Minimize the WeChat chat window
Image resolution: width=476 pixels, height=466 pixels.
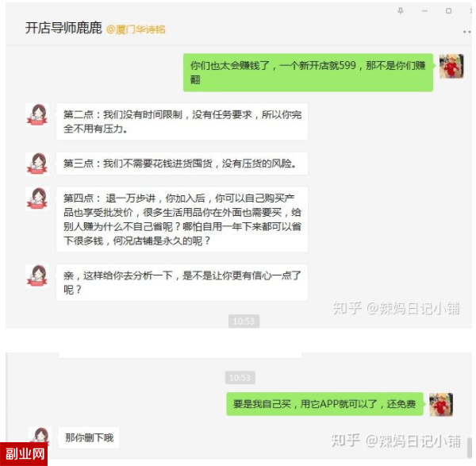coord(424,11)
